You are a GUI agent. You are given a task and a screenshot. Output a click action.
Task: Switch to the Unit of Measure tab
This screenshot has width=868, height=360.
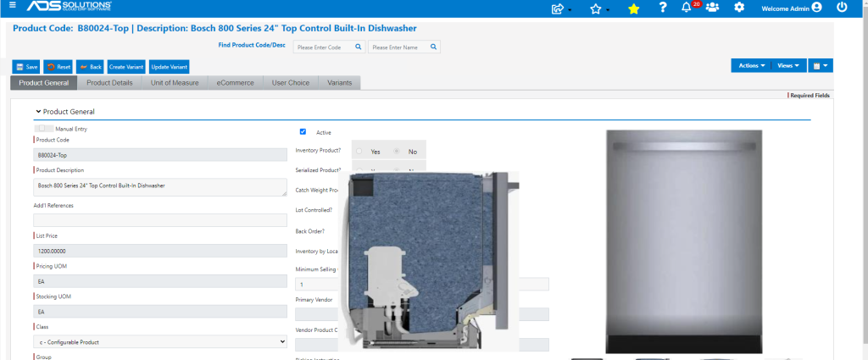[x=175, y=83]
